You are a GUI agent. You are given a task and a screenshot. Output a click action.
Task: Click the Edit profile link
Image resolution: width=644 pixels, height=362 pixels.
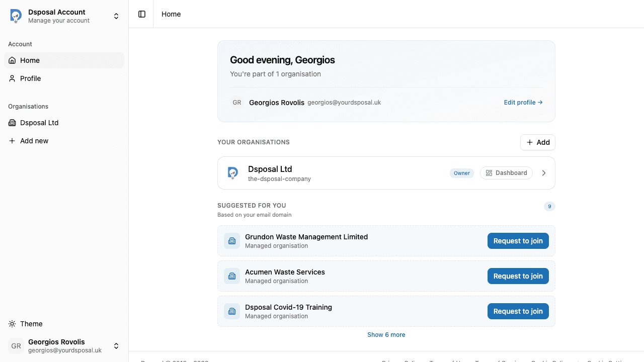523,102
